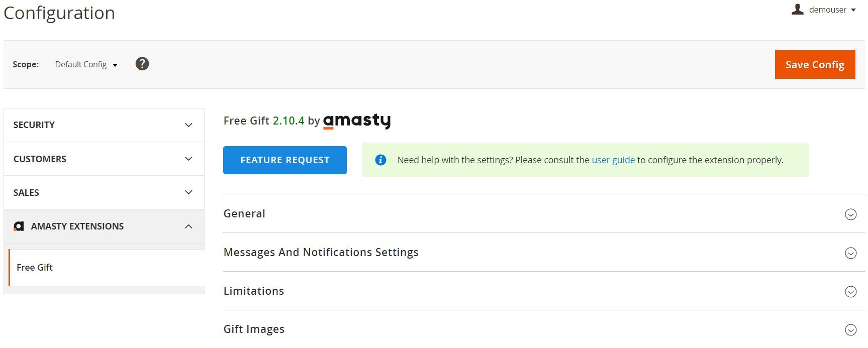Click the Scope: label
The image size is (868, 348).
point(26,64)
